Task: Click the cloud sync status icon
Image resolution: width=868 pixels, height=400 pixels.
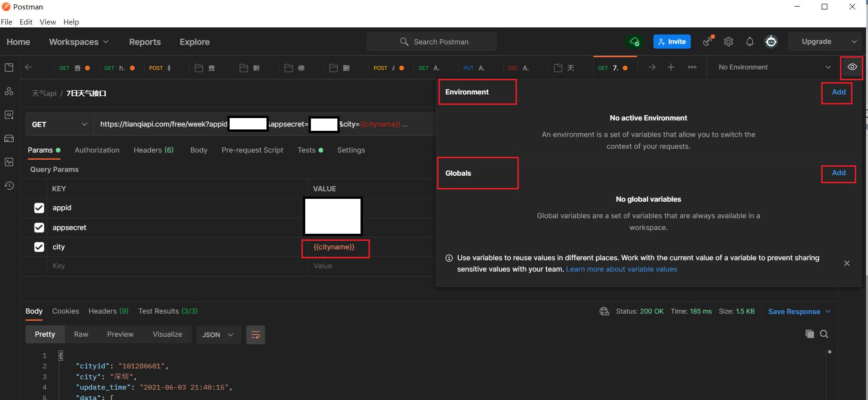Action: (x=635, y=42)
